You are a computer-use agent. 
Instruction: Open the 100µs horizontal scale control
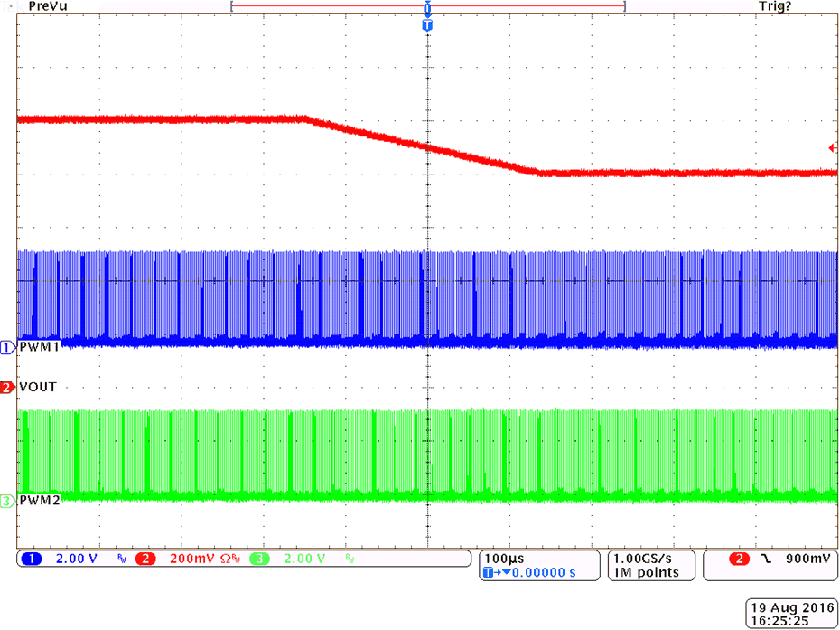click(506, 559)
